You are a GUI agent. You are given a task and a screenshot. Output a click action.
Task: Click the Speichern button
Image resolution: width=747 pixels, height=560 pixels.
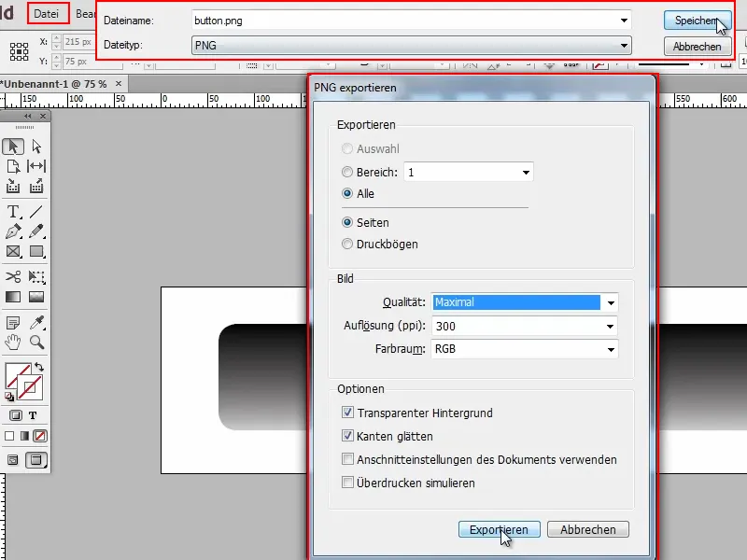pyautogui.click(x=698, y=21)
